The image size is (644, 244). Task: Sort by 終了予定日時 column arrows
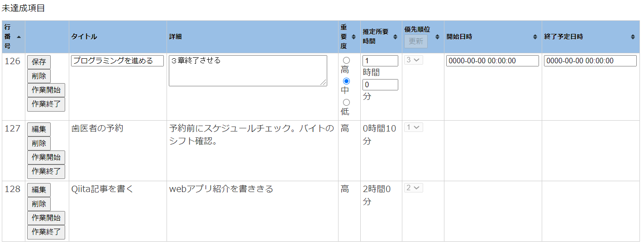click(x=633, y=37)
